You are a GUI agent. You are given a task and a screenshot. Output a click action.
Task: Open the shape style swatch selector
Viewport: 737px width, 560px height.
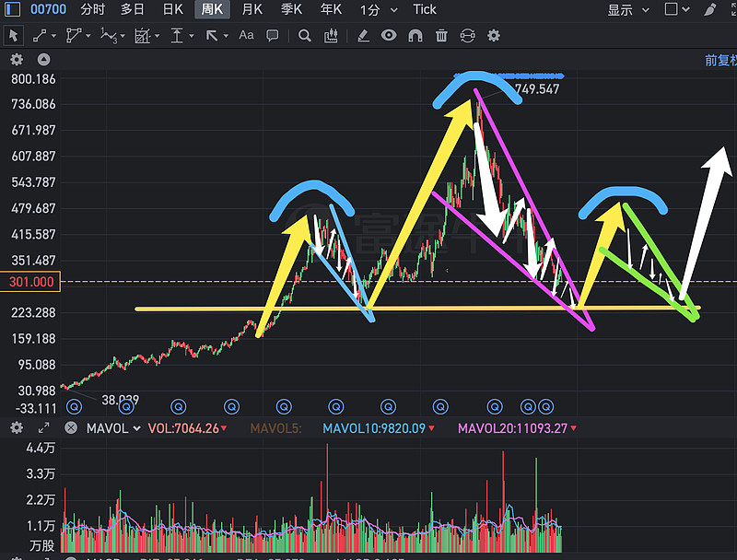(x=677, y=10)
